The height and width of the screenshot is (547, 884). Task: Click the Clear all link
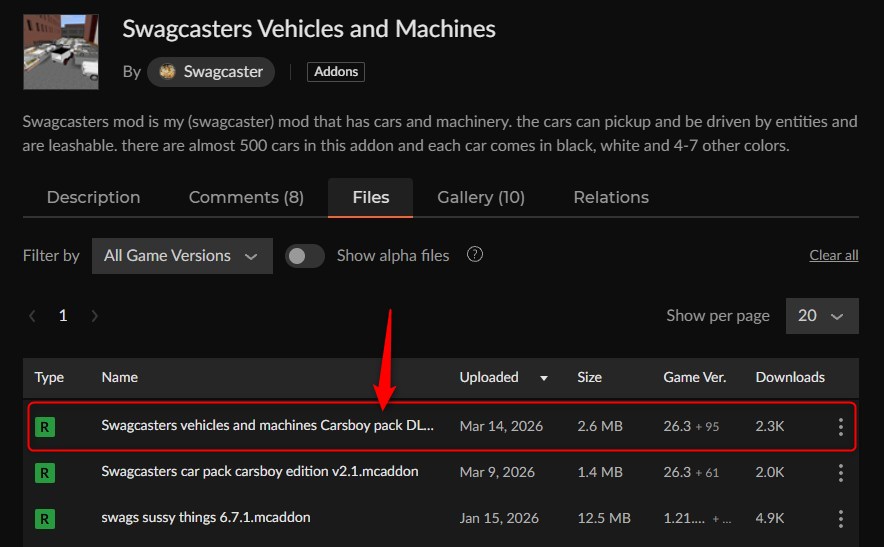click(x=834, y=255)
